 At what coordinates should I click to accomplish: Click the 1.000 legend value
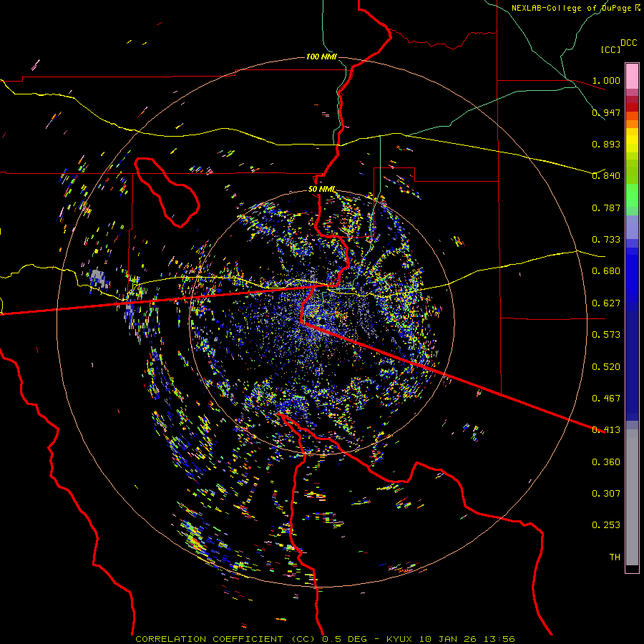coord(606,80)
